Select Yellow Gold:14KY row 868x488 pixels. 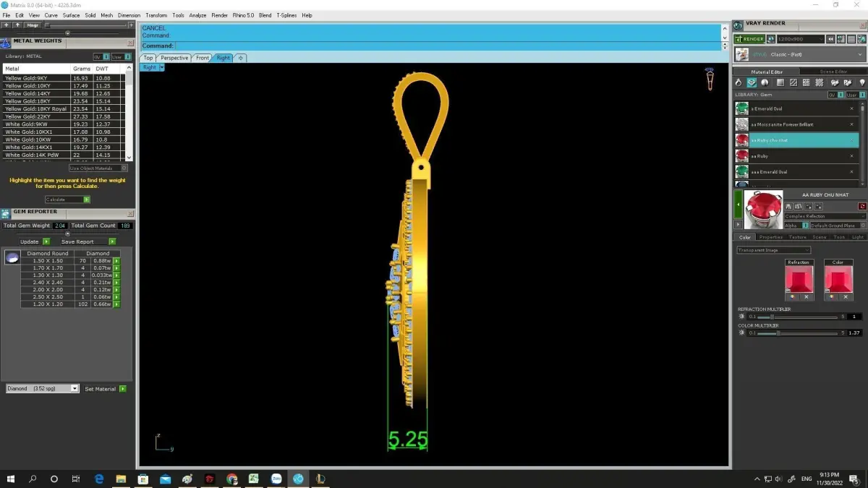pos(64,93)
